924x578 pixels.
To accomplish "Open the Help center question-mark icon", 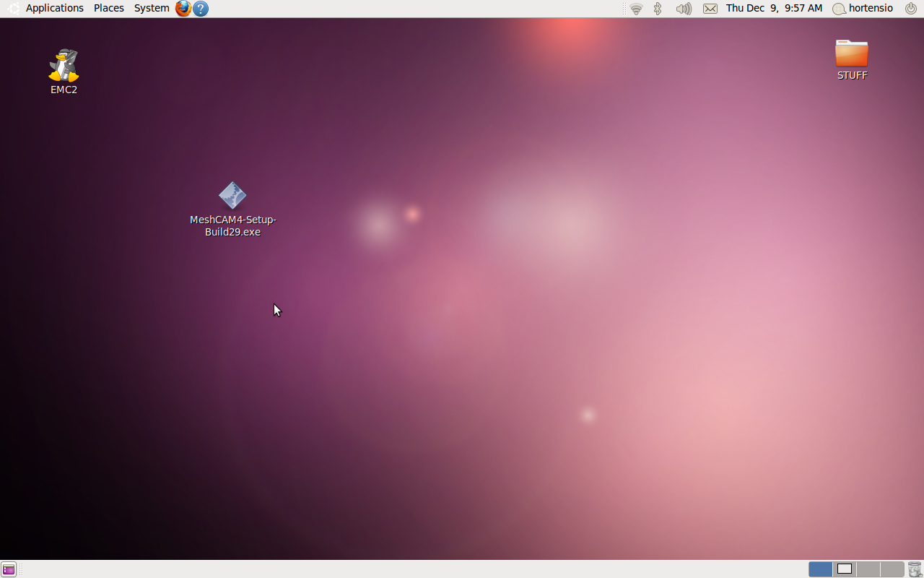I will pos(201,9).
